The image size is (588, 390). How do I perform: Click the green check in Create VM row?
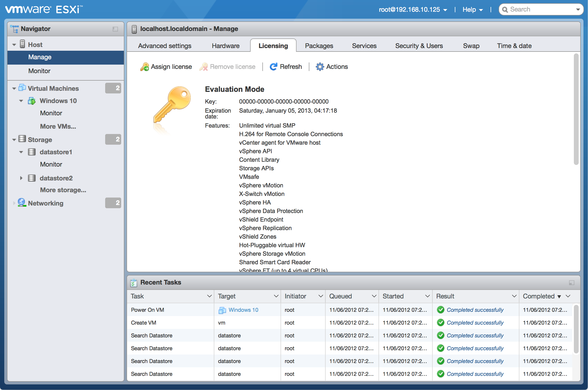[441, 322]
